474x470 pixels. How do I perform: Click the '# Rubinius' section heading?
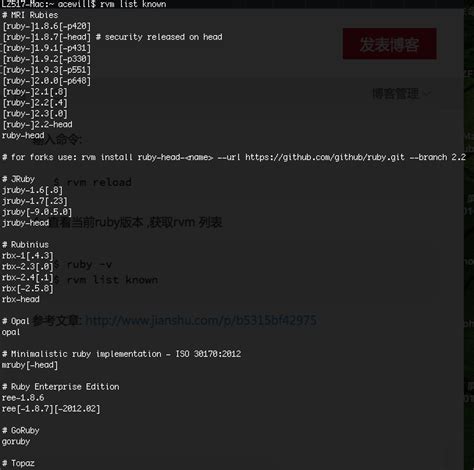click(x=25, y=245)
